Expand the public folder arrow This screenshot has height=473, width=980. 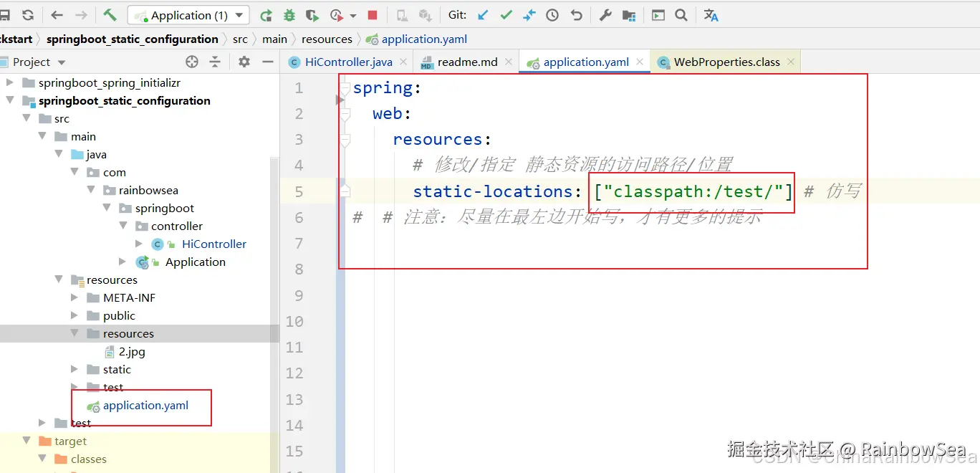[75, 315]
